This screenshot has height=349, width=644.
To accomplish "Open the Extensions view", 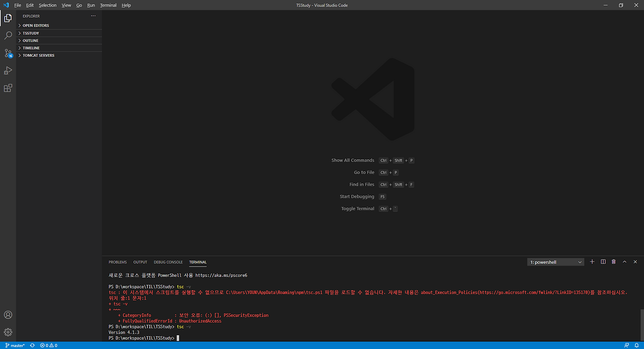I will [8, 88].
